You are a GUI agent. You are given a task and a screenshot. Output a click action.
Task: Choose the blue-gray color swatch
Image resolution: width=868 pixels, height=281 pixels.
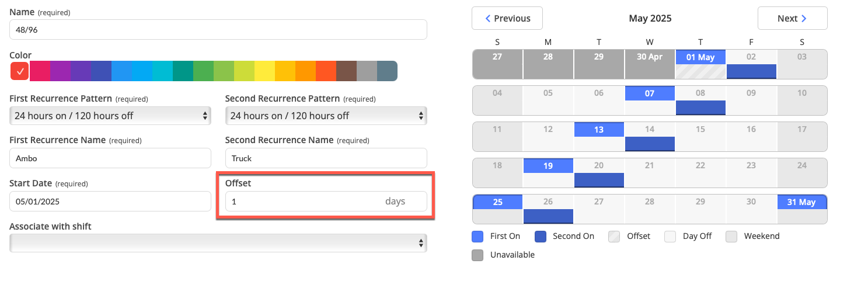(388, 71)
